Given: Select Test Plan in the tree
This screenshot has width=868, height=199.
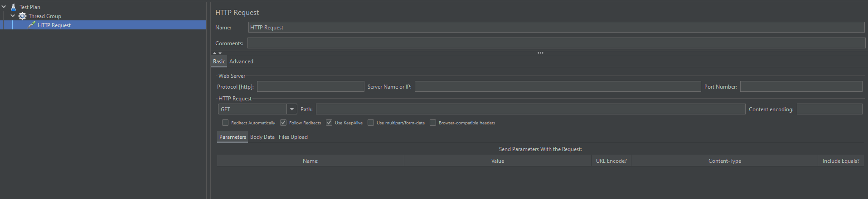Looking at the screenshot, I should (x=30, y=7).
